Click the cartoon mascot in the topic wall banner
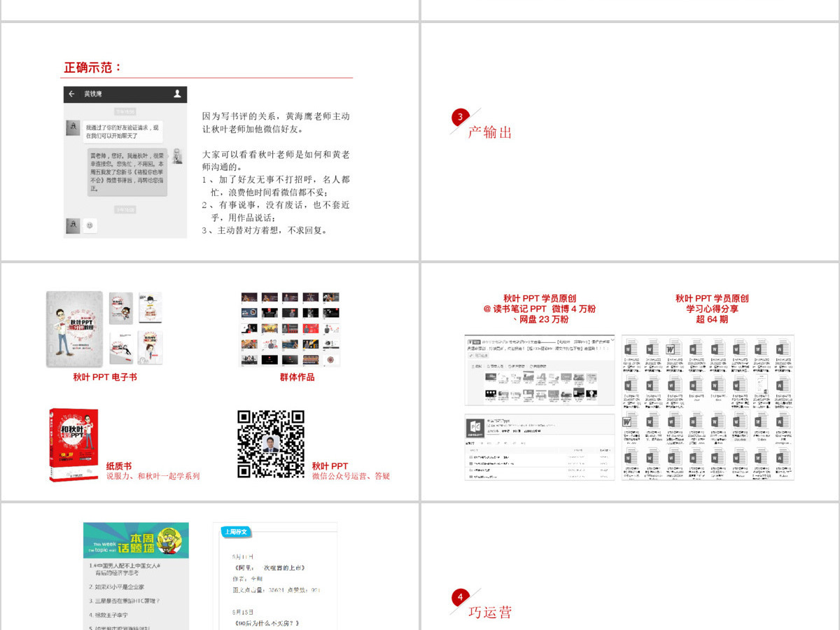 169,540
